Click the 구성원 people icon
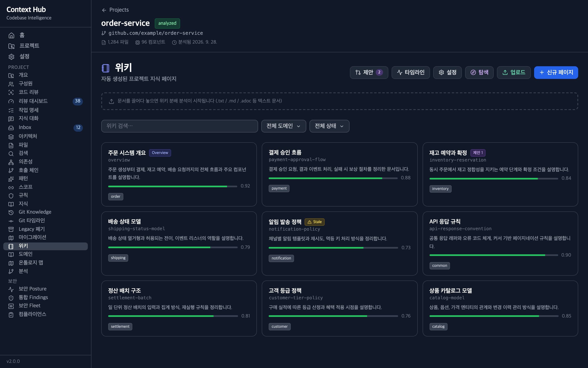Viewport: 588px width, 368px height. coord(11,84)
